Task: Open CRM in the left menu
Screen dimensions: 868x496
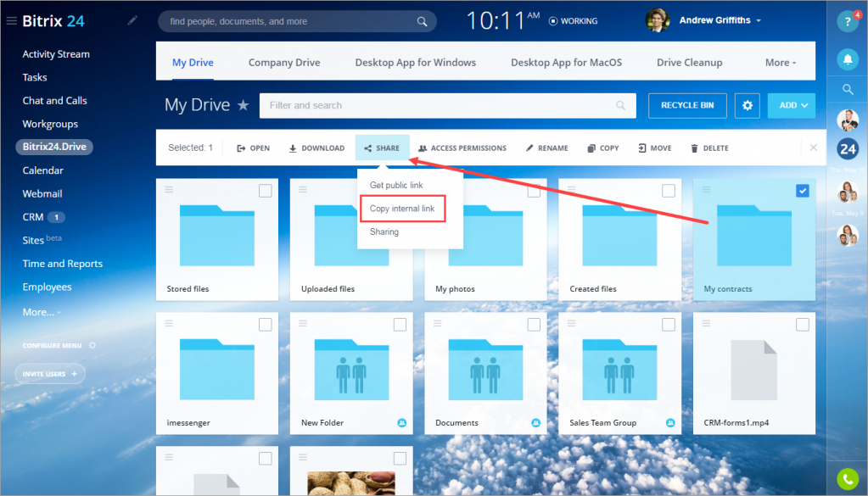Action: [32, 217]
